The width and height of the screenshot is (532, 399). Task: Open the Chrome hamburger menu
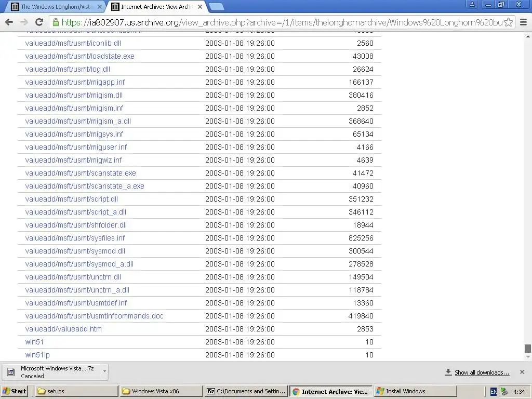click(x=523, y=22)
